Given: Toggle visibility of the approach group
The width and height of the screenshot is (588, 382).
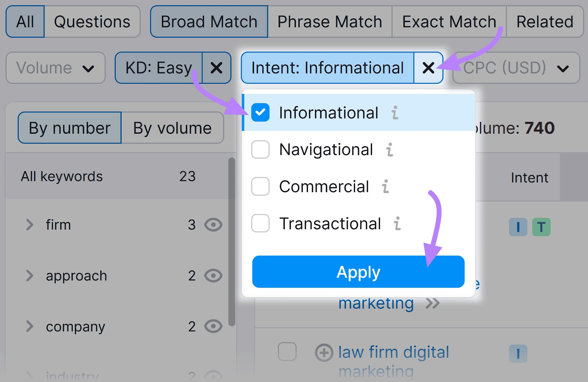Looking at the screenshot, I should pos(214,276).
